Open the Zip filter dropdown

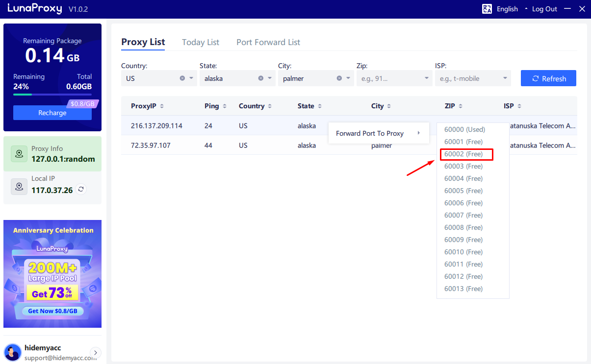[x=426, y=78]
